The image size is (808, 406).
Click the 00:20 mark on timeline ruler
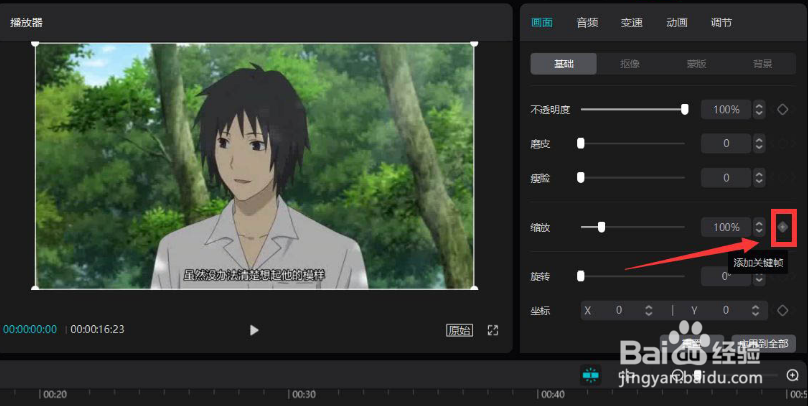[55, 395]
